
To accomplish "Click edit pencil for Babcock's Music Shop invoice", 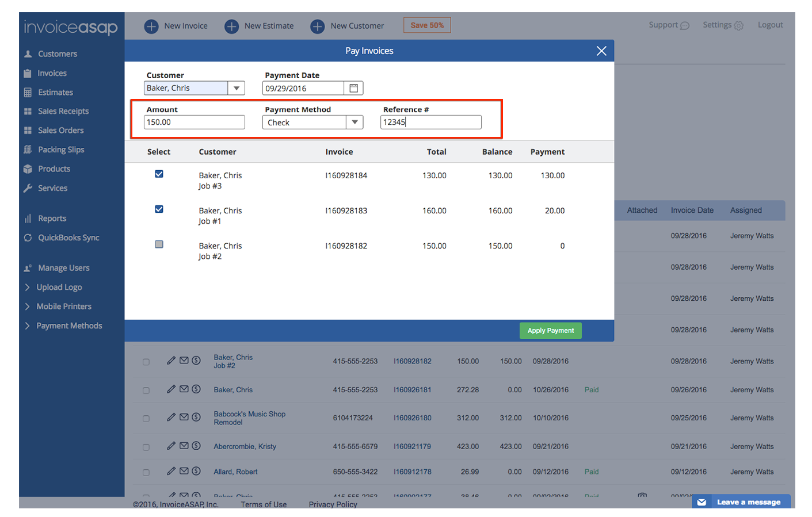I will tap(171, 417).
